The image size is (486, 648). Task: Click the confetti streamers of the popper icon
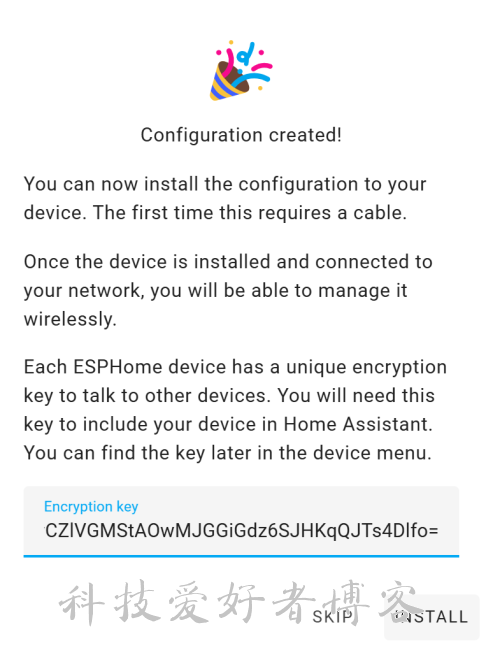(x=249, y=64)
